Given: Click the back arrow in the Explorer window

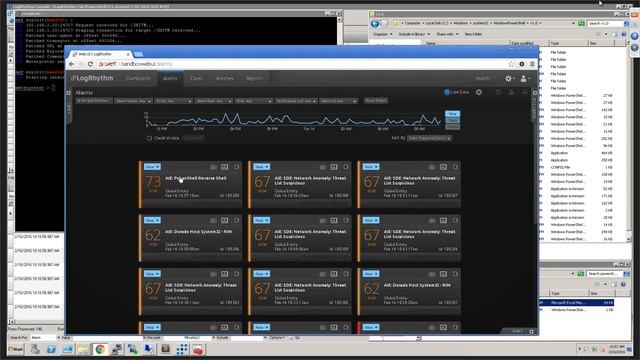Looking at the screenshot, I should pyautogui.click(x=375, y=24).
